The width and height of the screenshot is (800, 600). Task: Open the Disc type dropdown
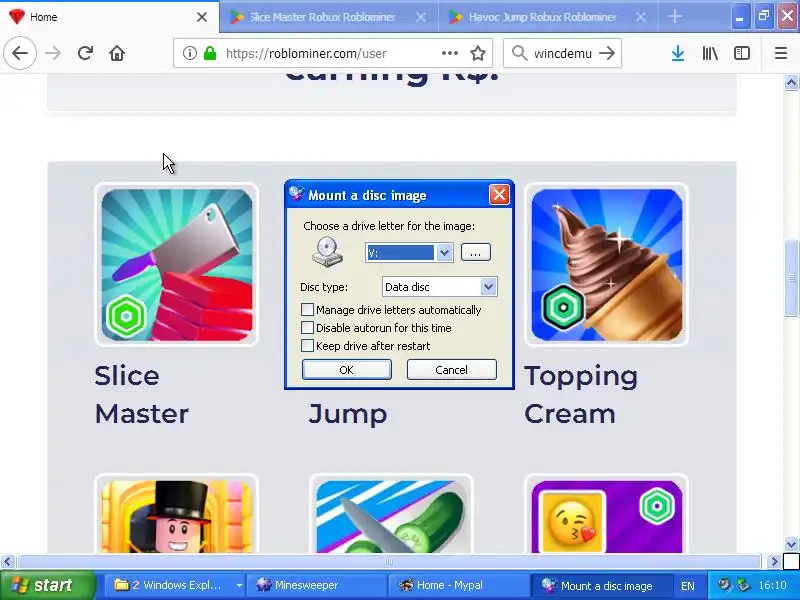tap(488, 287)
